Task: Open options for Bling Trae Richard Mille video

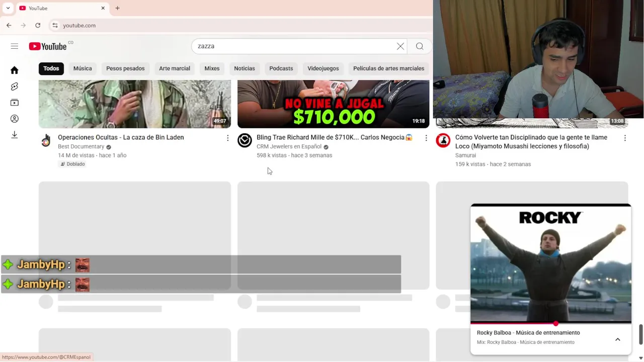Action: [426, 138]
